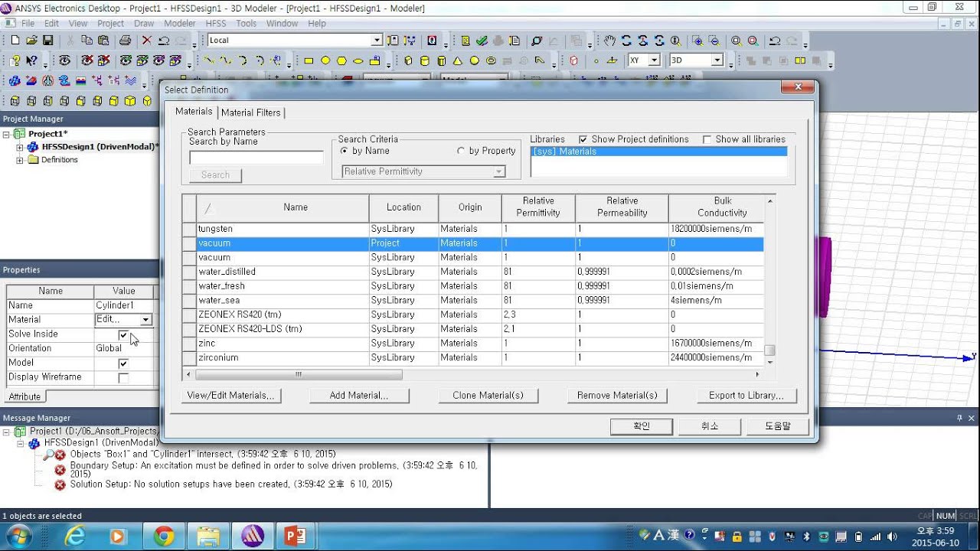
Task: Select the by Name radio button
Action: click(x=345, y=151)
